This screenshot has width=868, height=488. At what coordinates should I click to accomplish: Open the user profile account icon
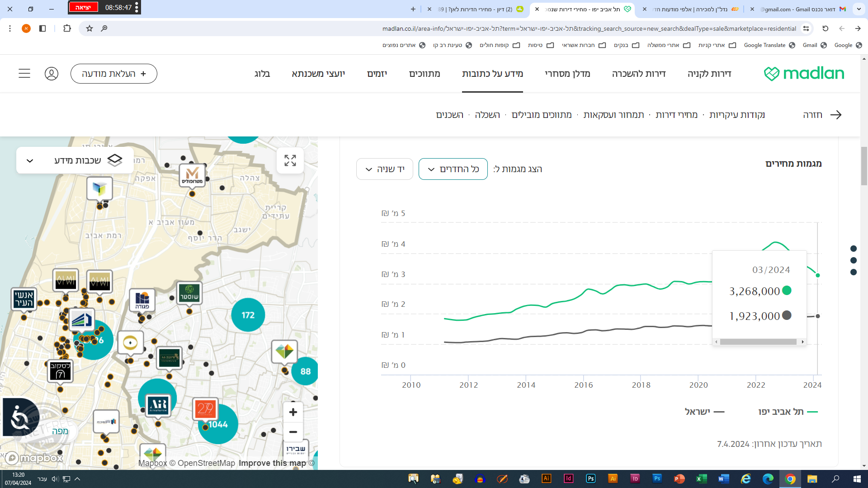(52, 74)
